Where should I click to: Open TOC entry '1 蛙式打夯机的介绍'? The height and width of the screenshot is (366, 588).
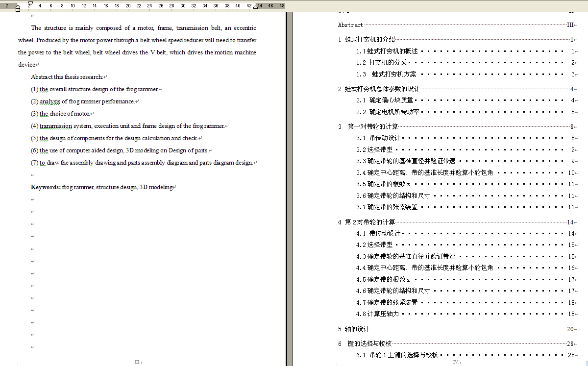[x=457, y=40]
